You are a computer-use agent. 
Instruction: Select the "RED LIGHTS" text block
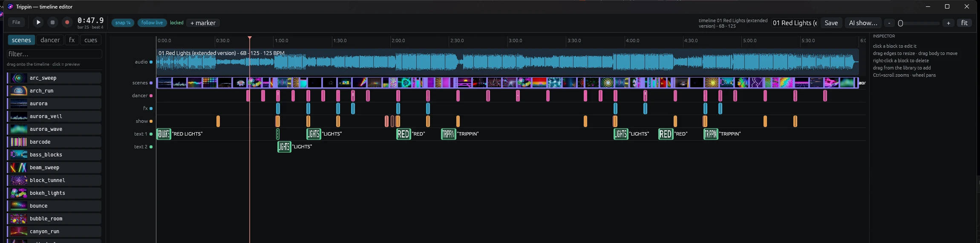[164, 134]
